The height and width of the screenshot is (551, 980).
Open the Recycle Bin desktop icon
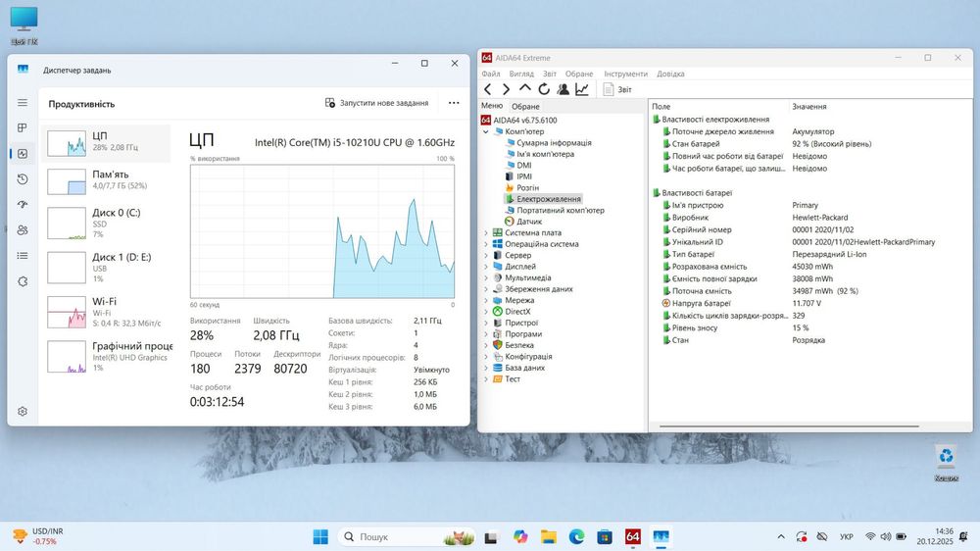coord(947,464)
